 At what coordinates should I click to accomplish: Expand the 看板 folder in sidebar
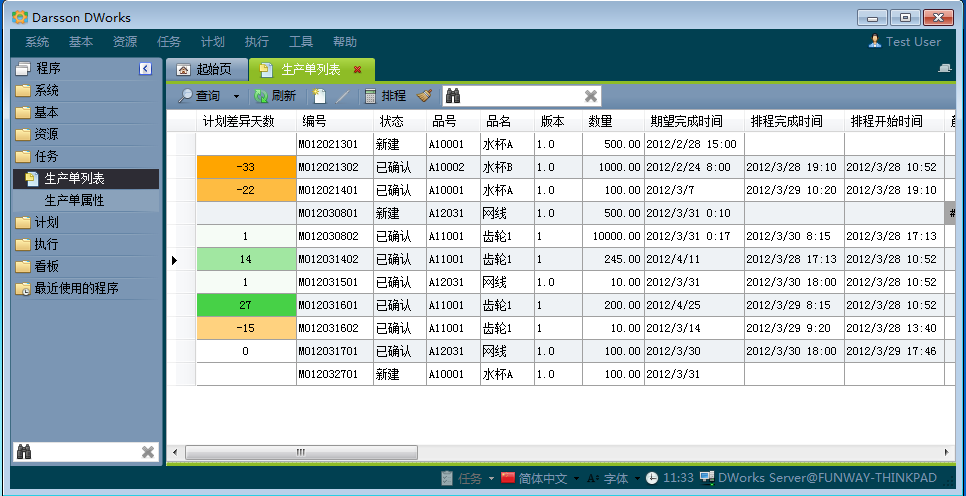coord(46,266)
